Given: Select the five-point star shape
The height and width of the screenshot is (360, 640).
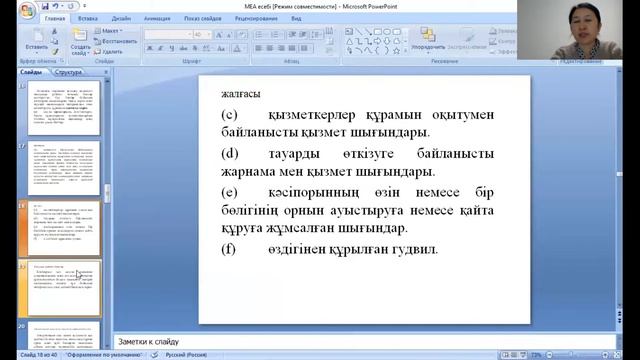Looking at the screenshot, I should 396,51.
